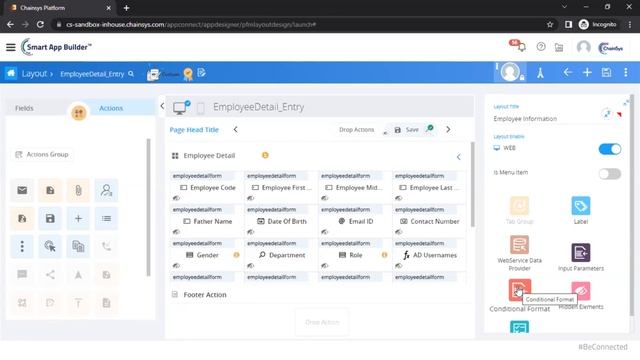640x360 pixels.
Task: Select the three dots menu action icon
Action: click(22, 247)
